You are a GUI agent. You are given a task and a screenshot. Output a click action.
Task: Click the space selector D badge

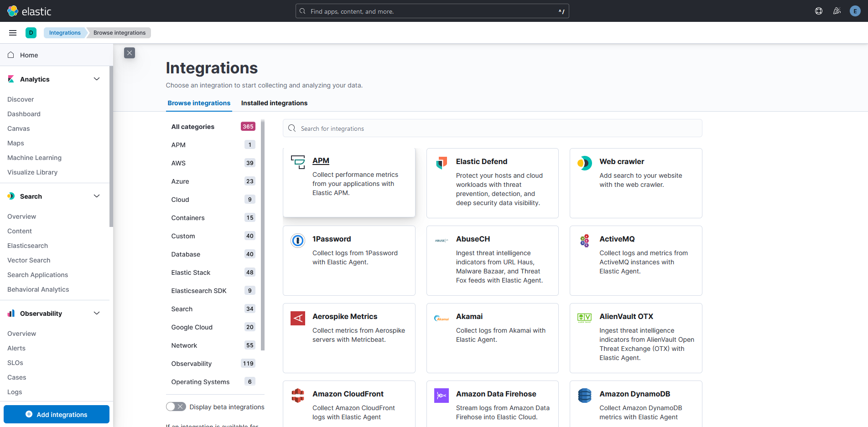(31, 33)
